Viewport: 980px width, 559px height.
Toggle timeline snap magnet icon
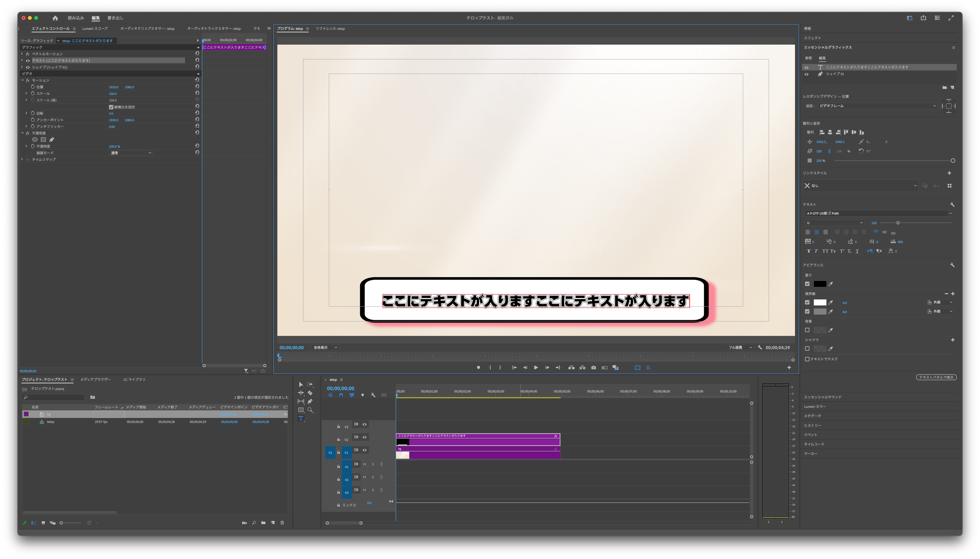341,395
